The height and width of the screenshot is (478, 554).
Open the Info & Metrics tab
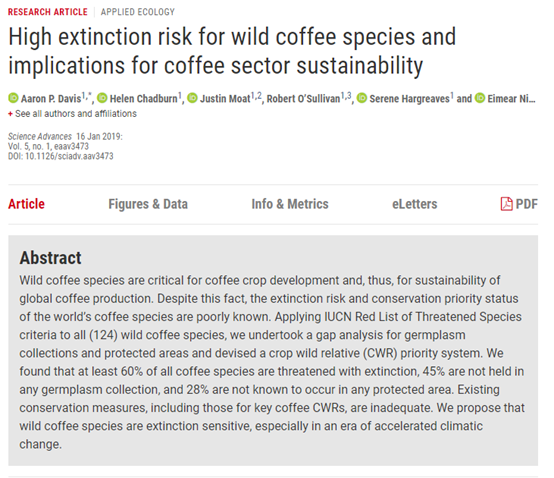tap(290, 204)
